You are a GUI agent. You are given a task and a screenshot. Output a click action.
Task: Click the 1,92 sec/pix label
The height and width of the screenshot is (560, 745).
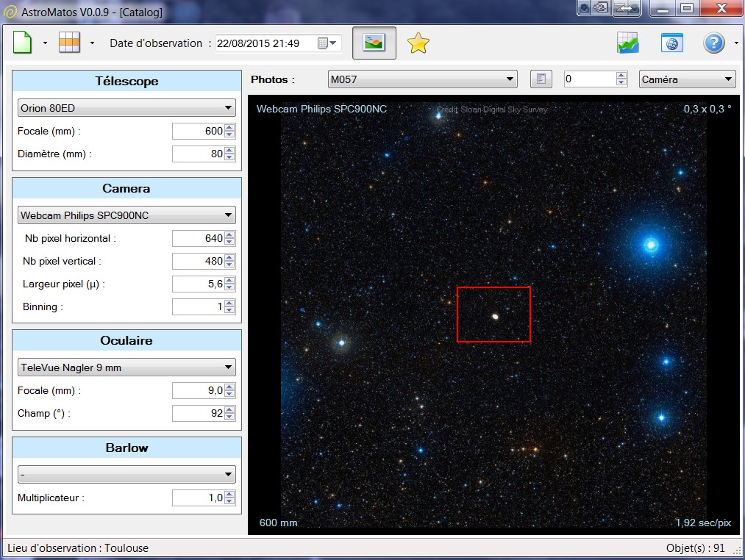point(703,523)
